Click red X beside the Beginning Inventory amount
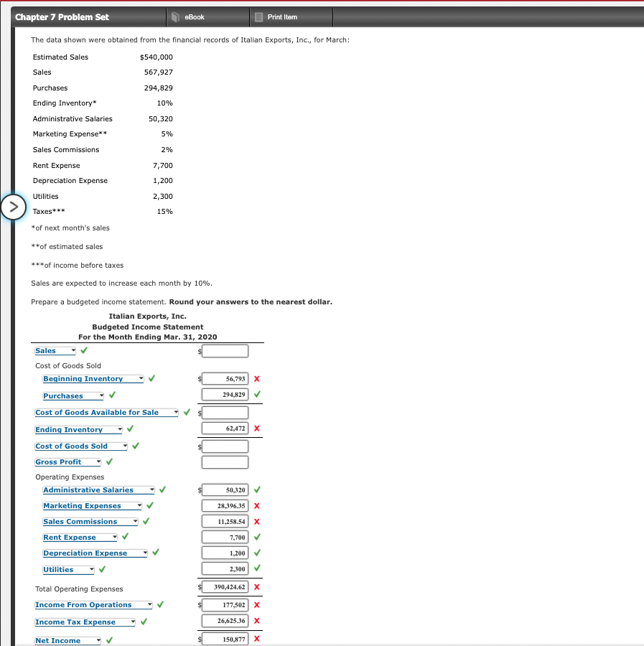 click(257, 378)
